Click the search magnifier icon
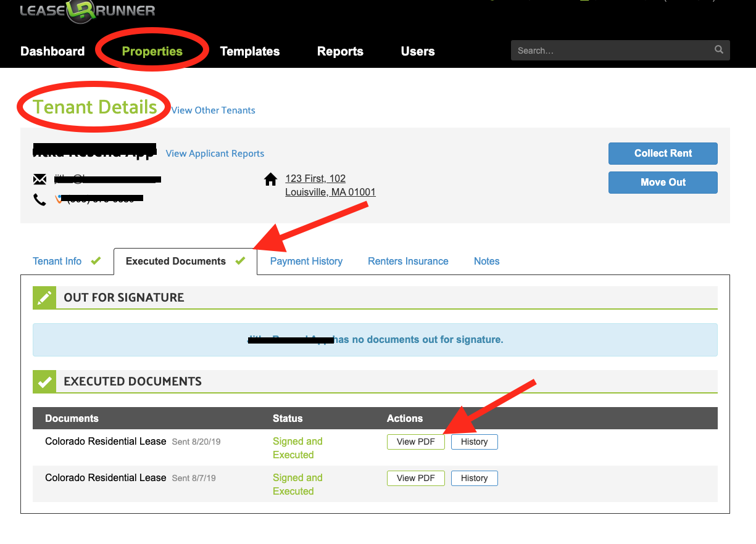756x544 pixels. pyautogui.click(x=718, y=50)
